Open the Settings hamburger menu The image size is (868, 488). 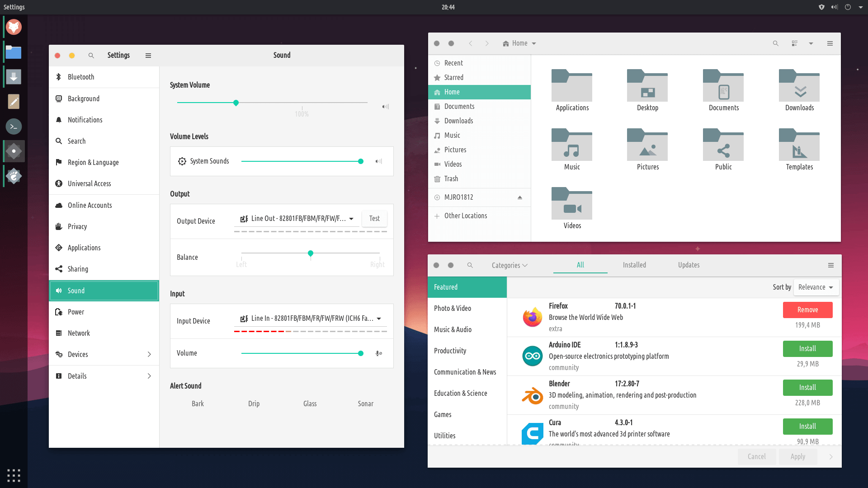click(148, 56)
